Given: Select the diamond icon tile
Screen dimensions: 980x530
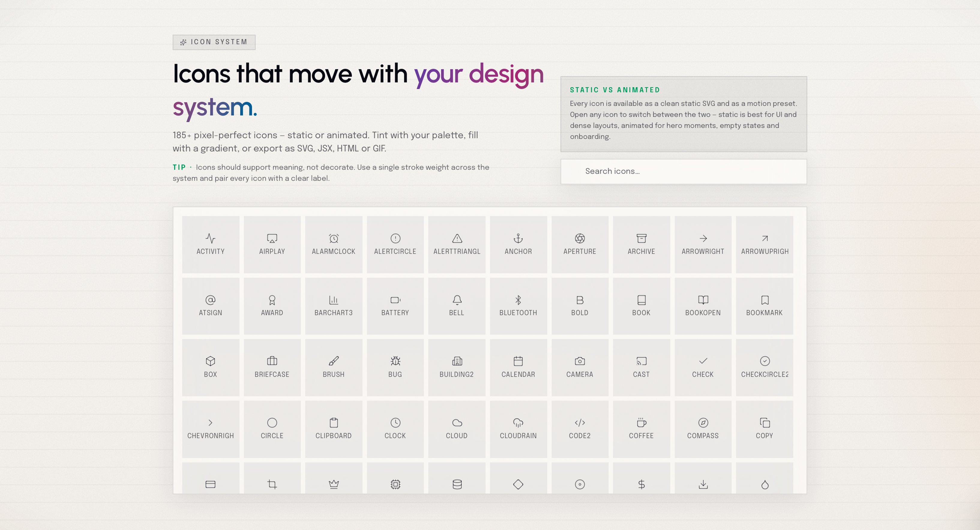Looking at the screenshot, I should pos(518,478).
